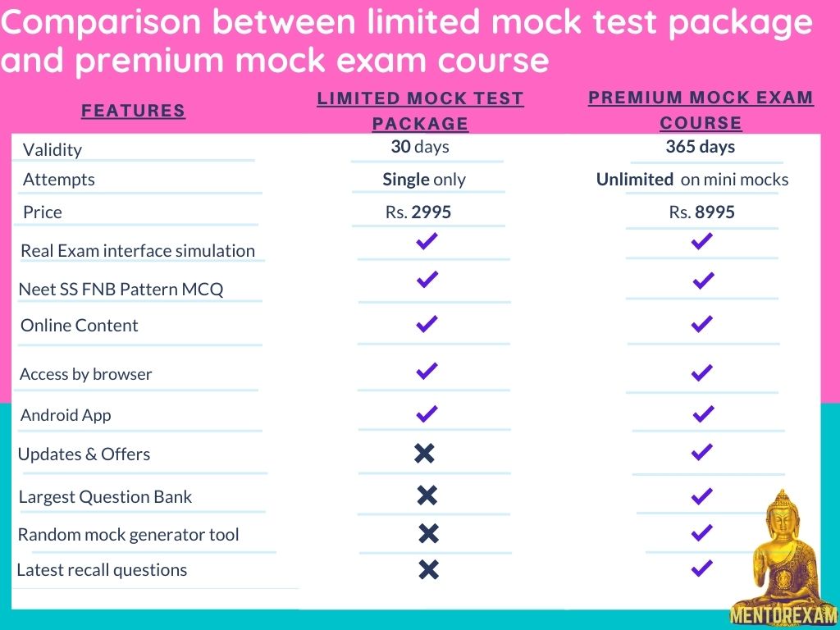Click the Rs. 8995 premium price
Viewport: 840px width, 630px height.
click(x=701, y=212)
